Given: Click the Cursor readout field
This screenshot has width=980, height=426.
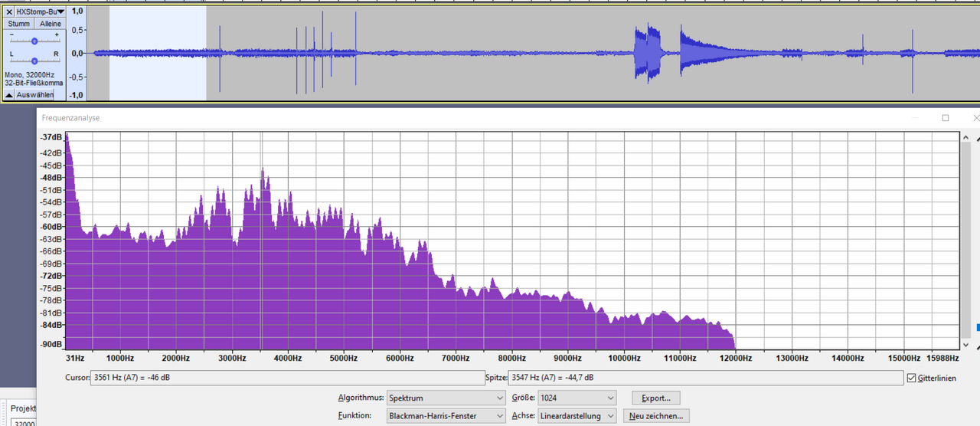Looking at the screenshot, I should [x=287, y=378].
